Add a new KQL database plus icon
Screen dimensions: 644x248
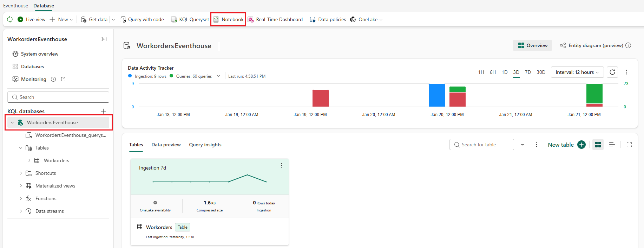click(x=104, y=111)
